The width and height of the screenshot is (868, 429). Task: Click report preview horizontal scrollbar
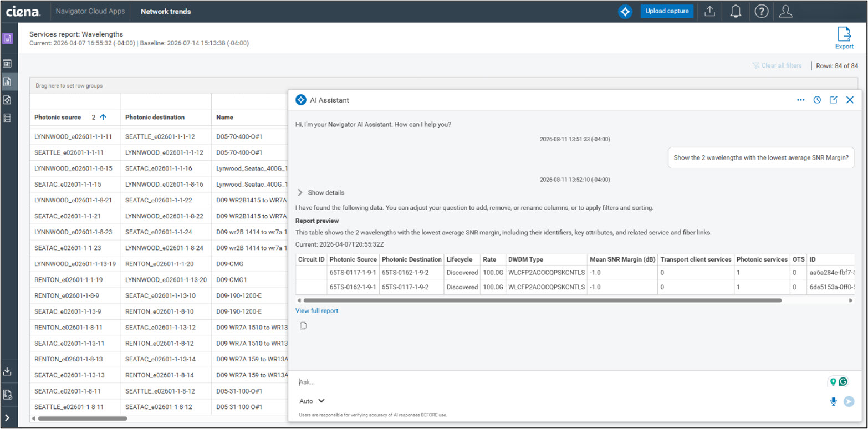[x=542, y=300]
